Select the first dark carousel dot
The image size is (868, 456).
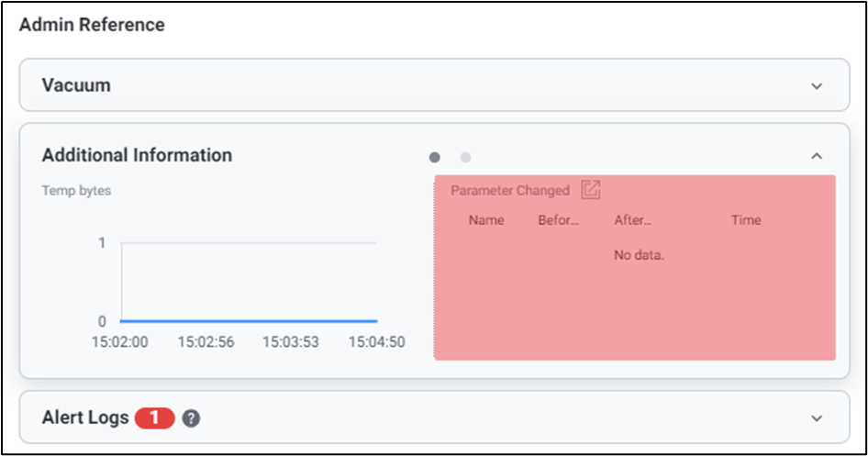(x=435, y=157)
